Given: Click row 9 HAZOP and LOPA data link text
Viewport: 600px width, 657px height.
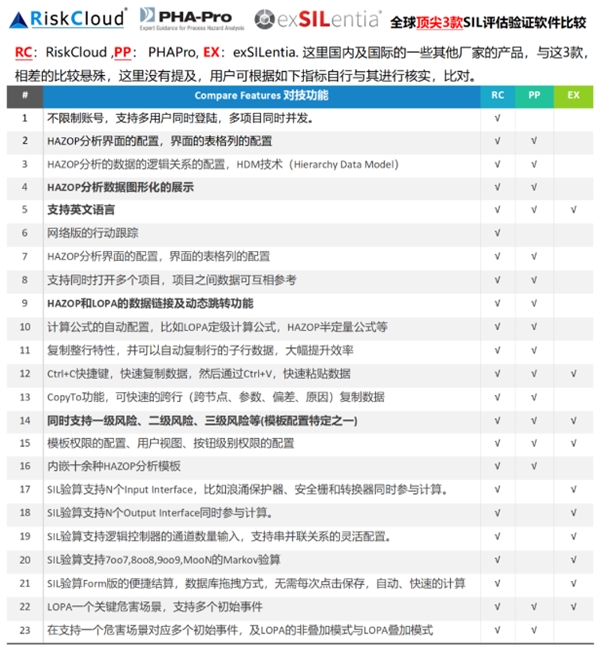Looking at the screenshot, I should point(150,303).
